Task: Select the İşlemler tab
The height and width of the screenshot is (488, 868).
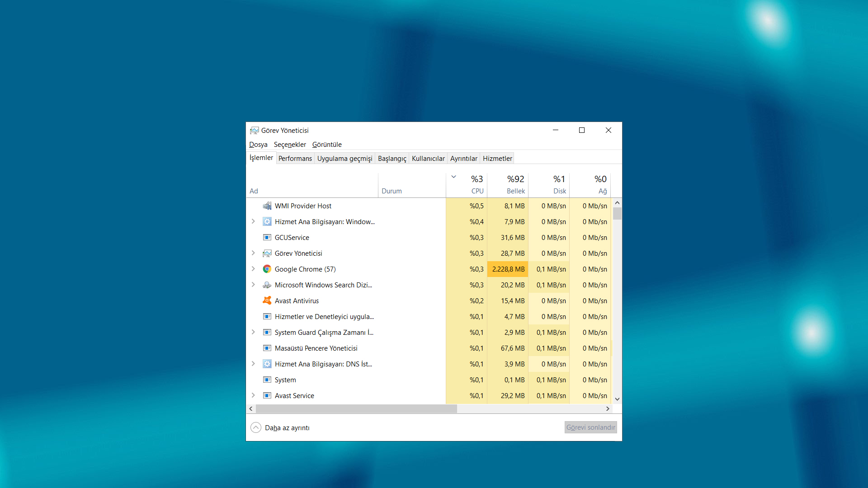Action: [261, 158]
